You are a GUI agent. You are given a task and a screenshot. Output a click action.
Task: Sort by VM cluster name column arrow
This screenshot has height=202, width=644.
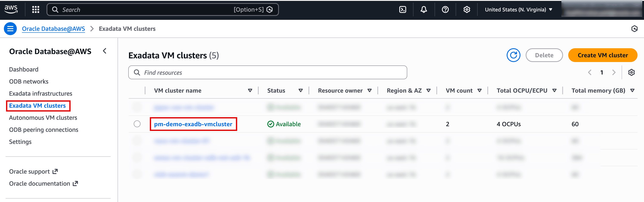[x=250, y=90]
